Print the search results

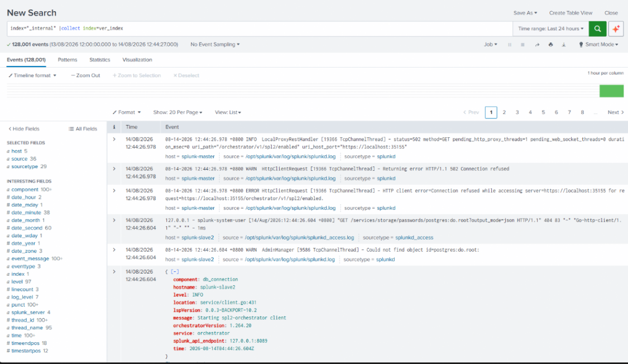pyautogui.click(x=550, y=45)
